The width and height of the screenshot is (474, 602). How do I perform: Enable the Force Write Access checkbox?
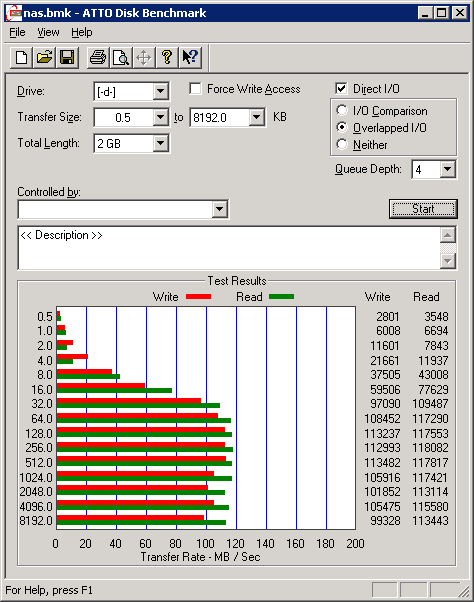[x=195, y=89]
